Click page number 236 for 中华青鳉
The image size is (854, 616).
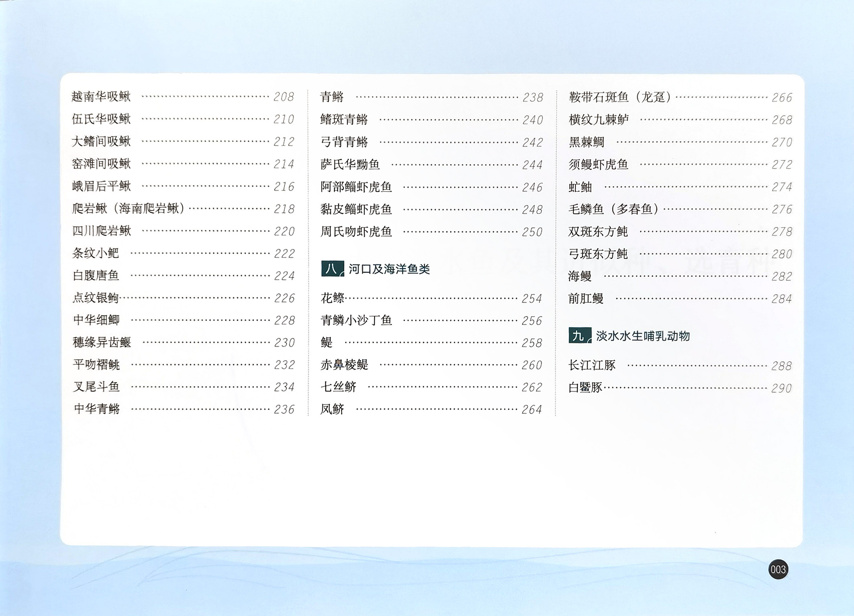pos(284,409)
